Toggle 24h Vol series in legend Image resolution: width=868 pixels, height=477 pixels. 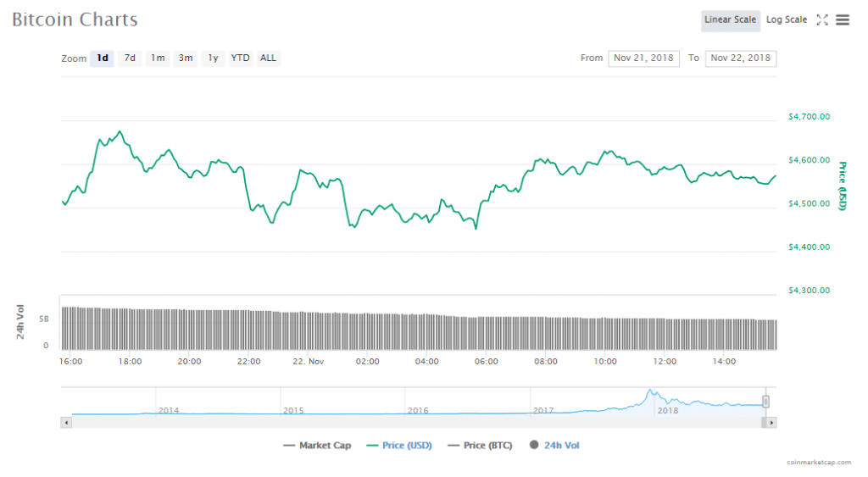(x=554, y=446)
